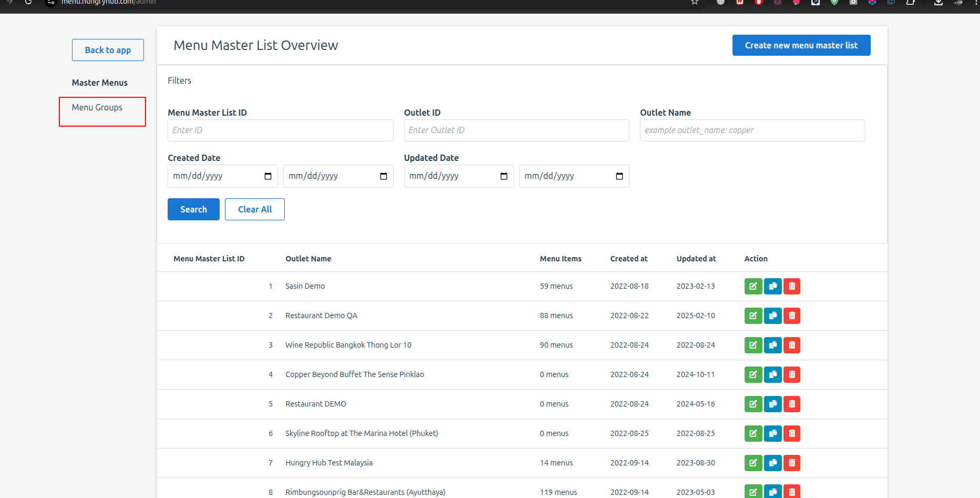Duplicate the Restaurant Demo QA master list
This screenshot has width=980, height=498.
coord(772,316)
